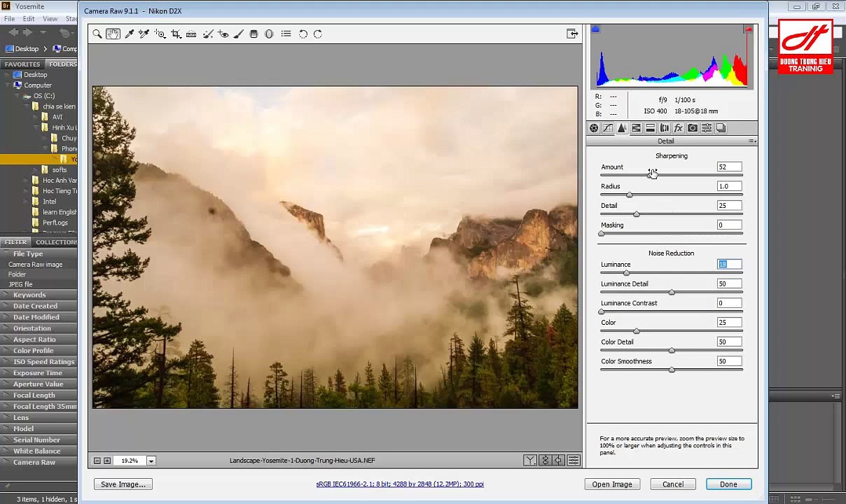Viewport: 846px width, 504px height.
Task: Select the Hand tool in Camera Raw
Action: 113,34
